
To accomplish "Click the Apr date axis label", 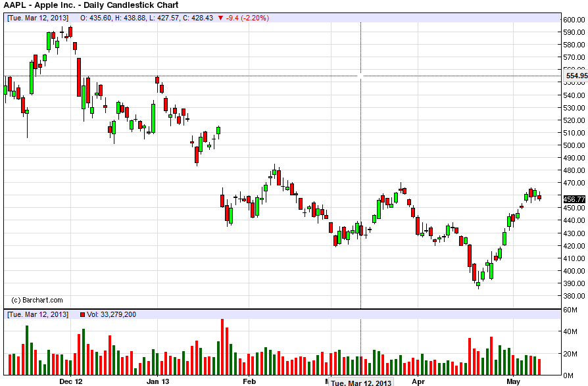I will [418, 381].
